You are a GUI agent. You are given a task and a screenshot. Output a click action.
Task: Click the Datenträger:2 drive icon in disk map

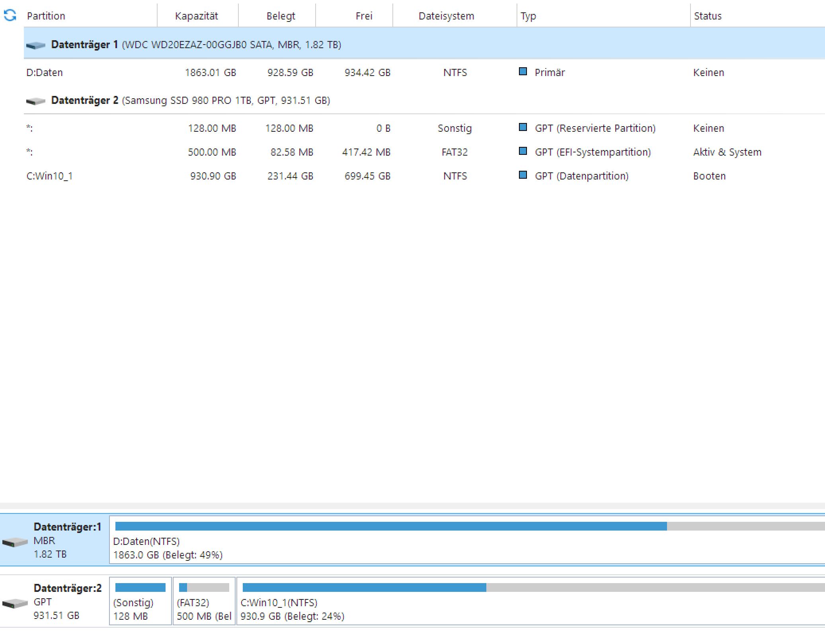15,603
